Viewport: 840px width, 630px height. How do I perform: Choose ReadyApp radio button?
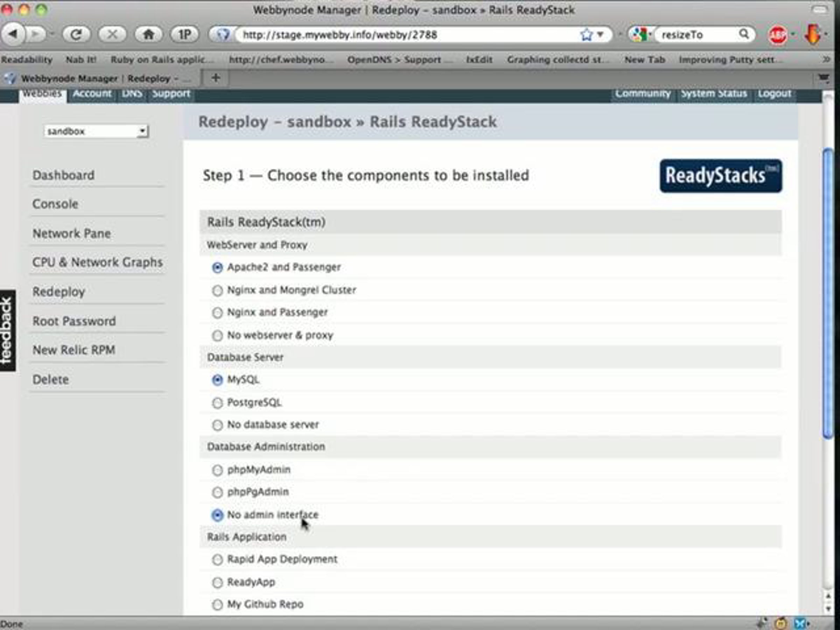pyautogui.click(x=217, y=582)
